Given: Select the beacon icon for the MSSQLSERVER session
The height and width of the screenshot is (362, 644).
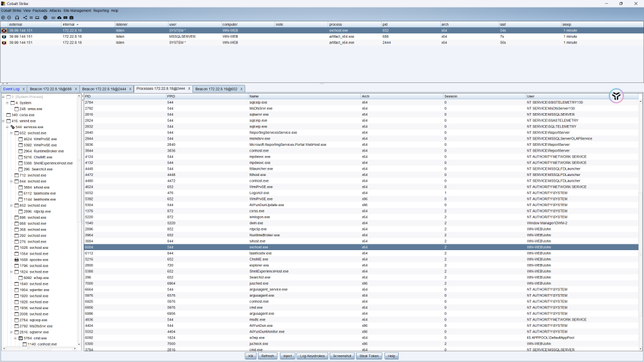Looking at the screenshot, I should tap(4, 36).
